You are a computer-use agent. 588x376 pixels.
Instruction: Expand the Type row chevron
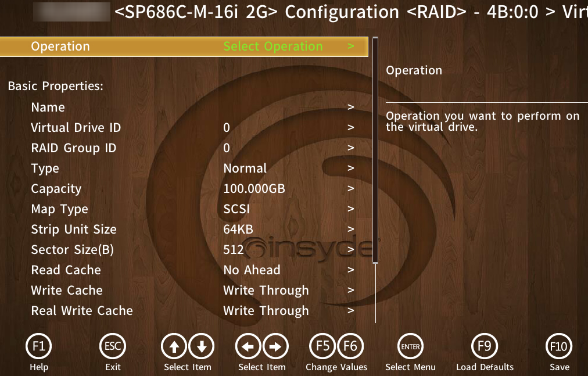[350, 168]
